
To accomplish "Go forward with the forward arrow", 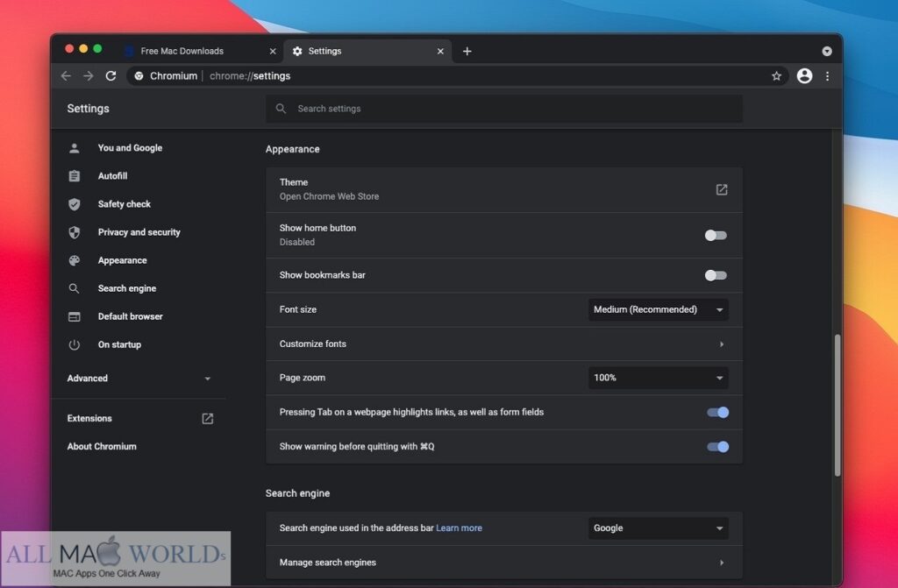I will click(x=89, y=75).
